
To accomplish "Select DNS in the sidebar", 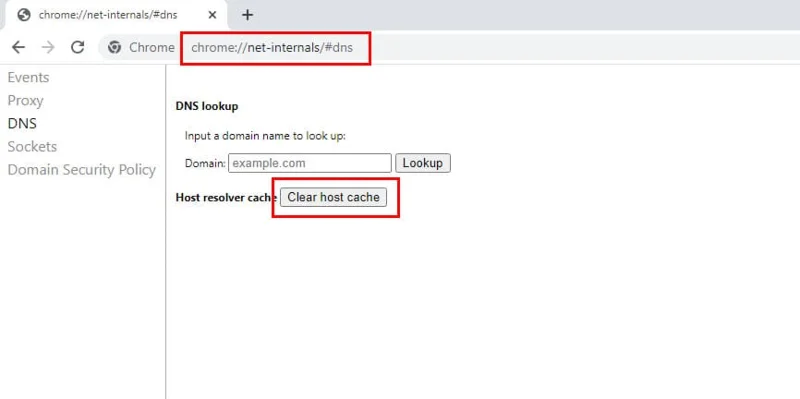I will point(22,123).
